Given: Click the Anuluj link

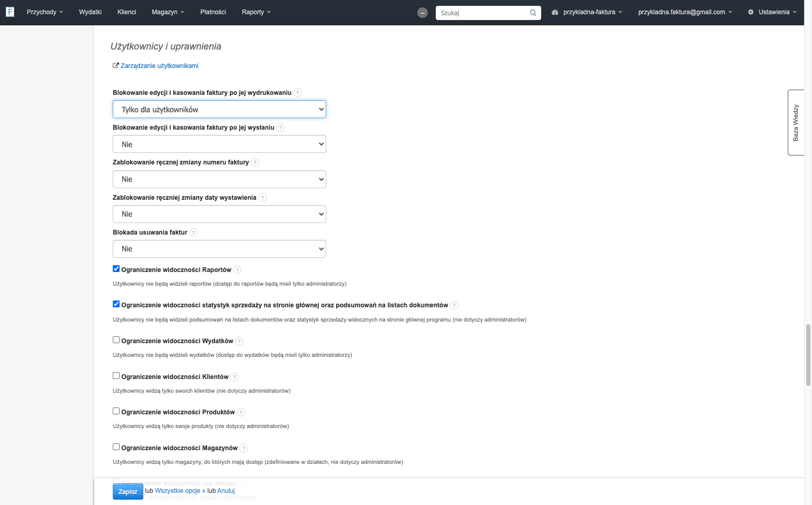Looking at the screenshot, I should (x=226, y=491).
